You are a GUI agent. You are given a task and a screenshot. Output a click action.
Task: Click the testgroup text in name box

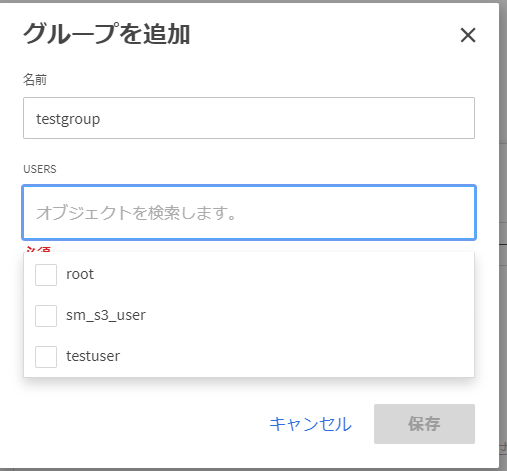click(x=68, y=119)
